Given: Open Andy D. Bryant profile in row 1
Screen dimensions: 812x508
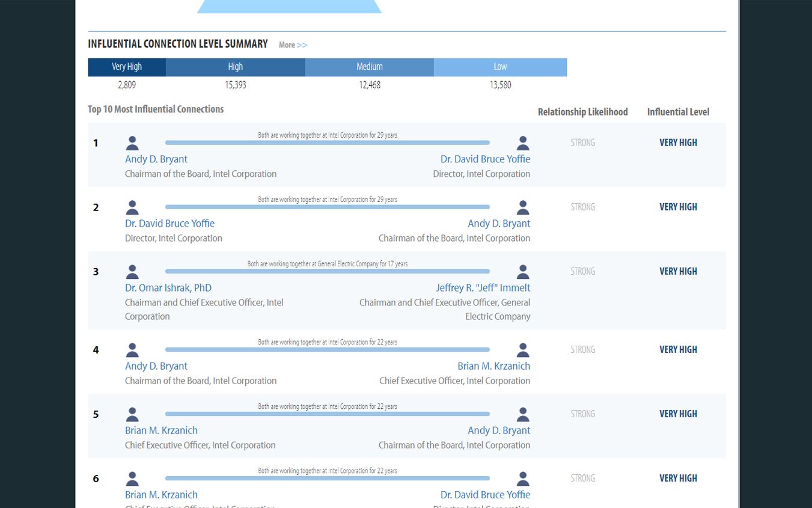Looking at the screenshot, I should 156,159.
